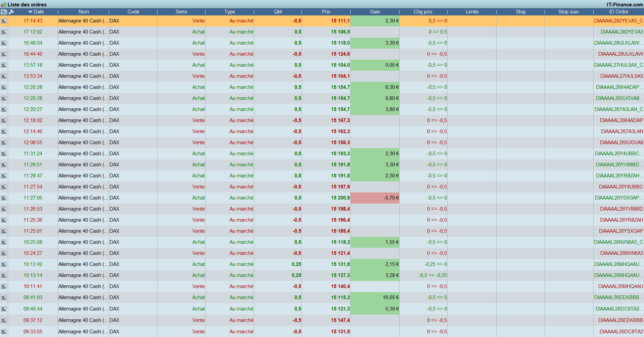Open the wrench settings icon in the header
Screen dimensions: 644x337
pyautogui.click(x=11, y=12)
